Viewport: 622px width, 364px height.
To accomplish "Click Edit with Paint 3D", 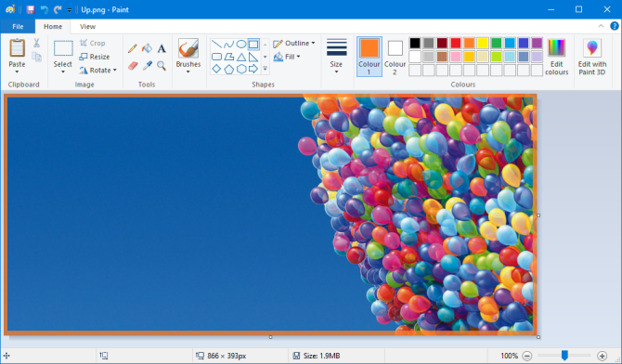I will (x=592, y=57).
